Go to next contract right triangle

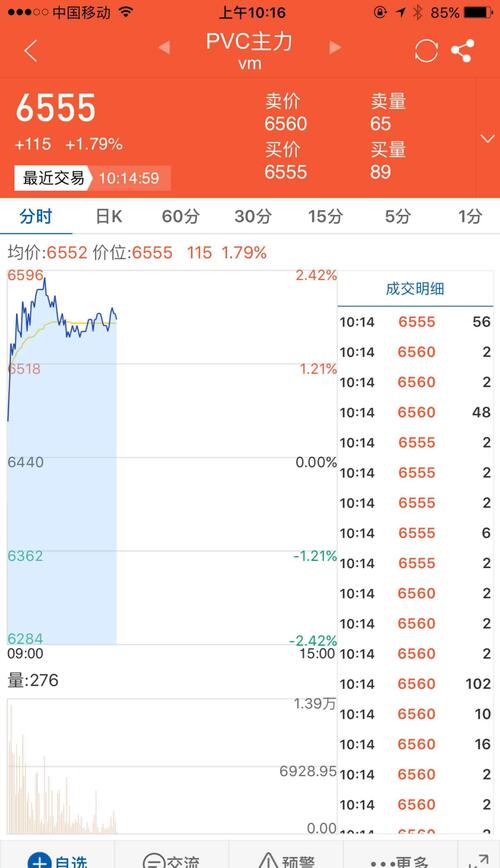[335, 48]
